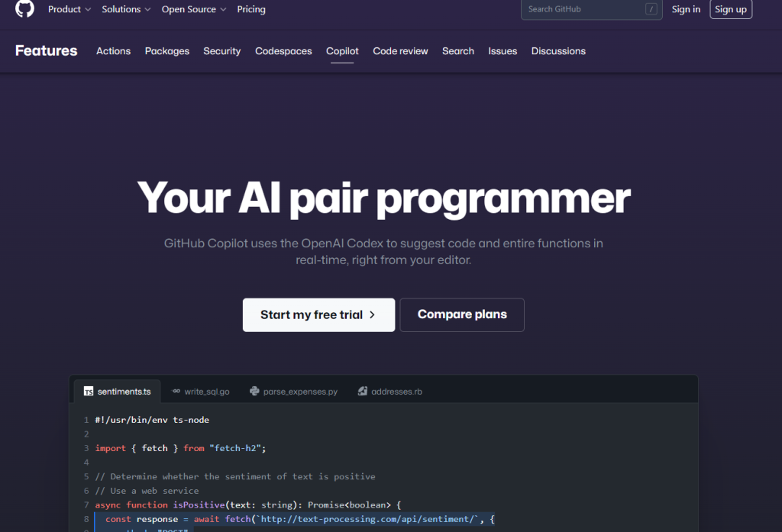Open the Codespaces features tab
Image resolution: width=782 pixels, height=532 pixels.
click(x=283, y=50)
